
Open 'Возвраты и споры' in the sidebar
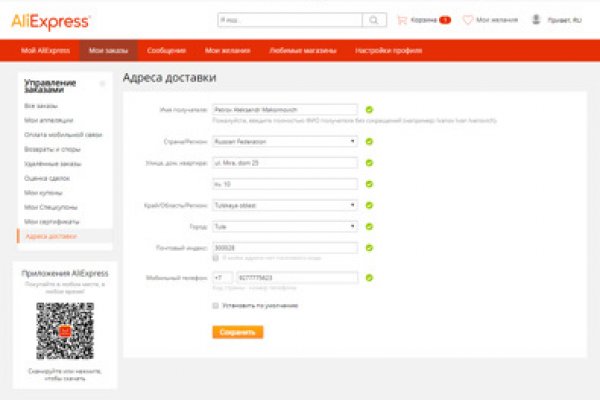(x=46, y=148)
